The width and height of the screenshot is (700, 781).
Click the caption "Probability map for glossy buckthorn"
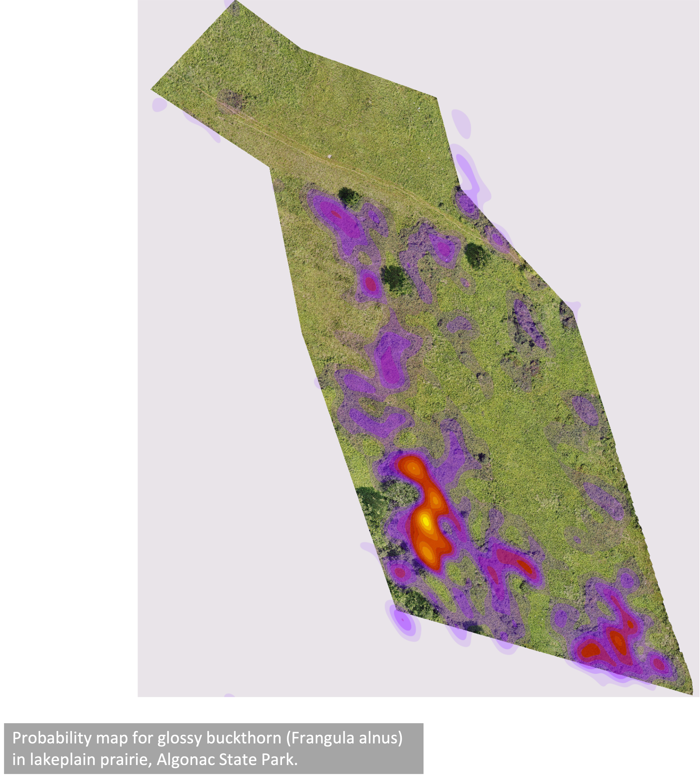point(213,748)
